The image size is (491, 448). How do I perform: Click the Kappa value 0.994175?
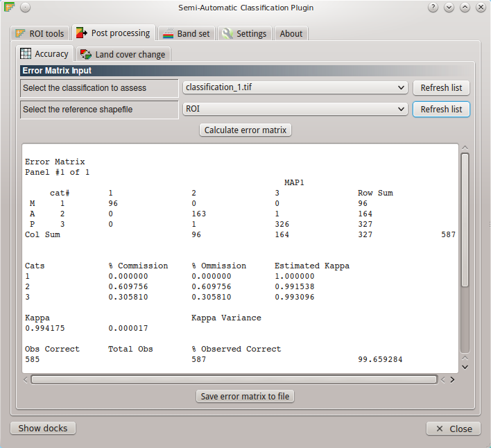click(45, 328)
